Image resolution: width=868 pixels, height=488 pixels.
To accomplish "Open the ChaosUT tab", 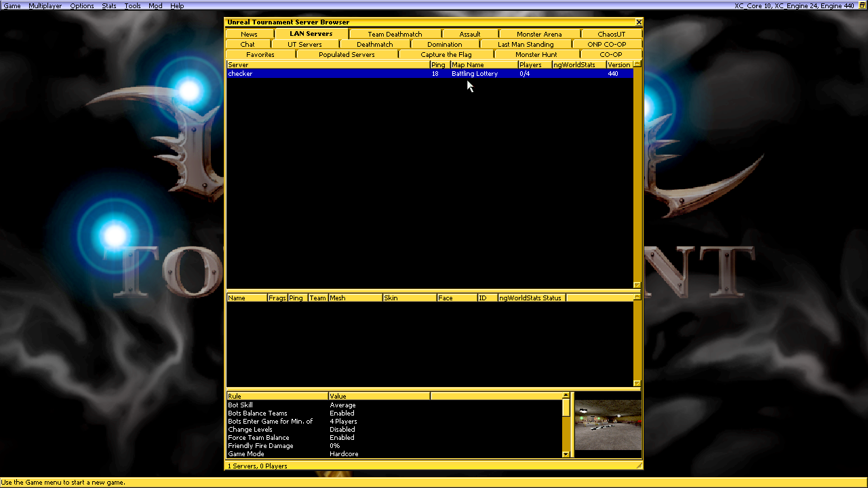I will [x=612, y=34].
